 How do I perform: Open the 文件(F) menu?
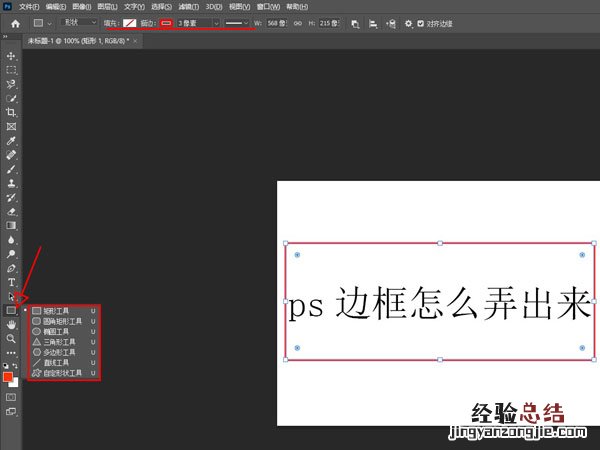[28, 6]
